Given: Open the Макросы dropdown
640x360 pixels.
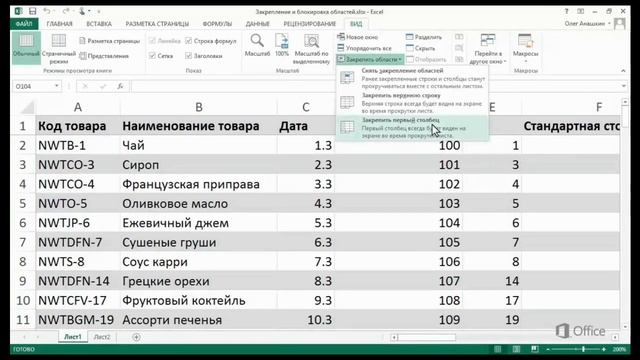Looking at the screenshot, I should (x=525, y=48).
